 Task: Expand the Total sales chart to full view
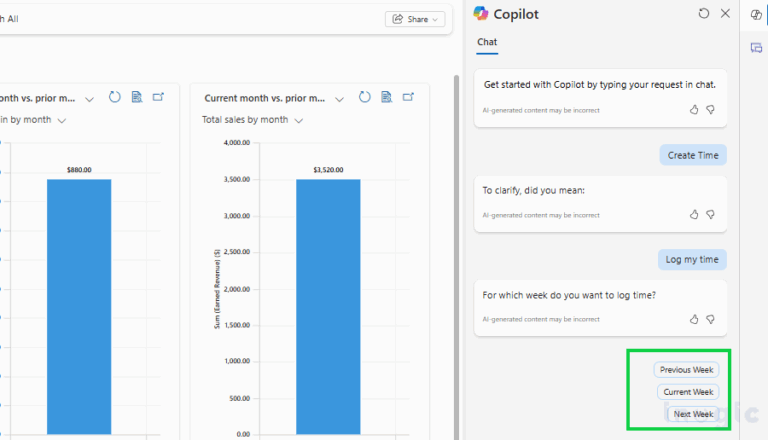point(408,97)
